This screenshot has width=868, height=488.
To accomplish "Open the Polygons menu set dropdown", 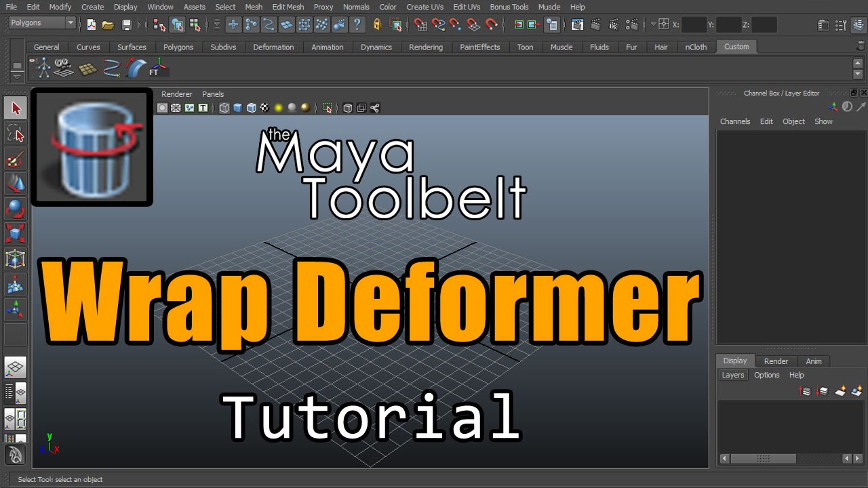I will (x=42, y=22).
